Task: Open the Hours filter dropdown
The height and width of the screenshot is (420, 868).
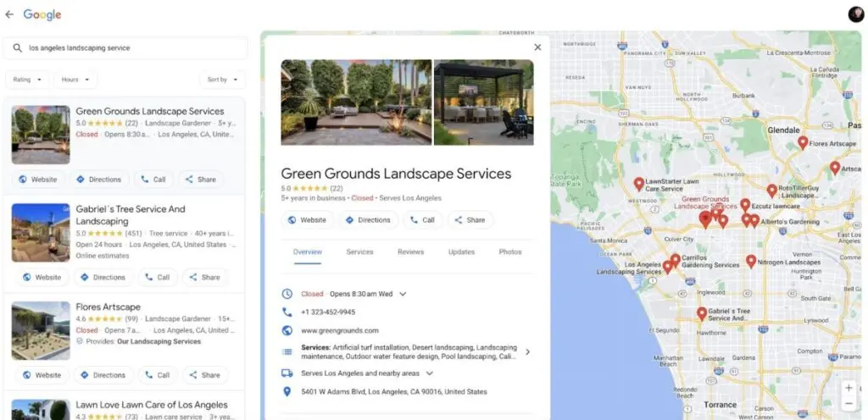Action: click(x=75, y=80)
